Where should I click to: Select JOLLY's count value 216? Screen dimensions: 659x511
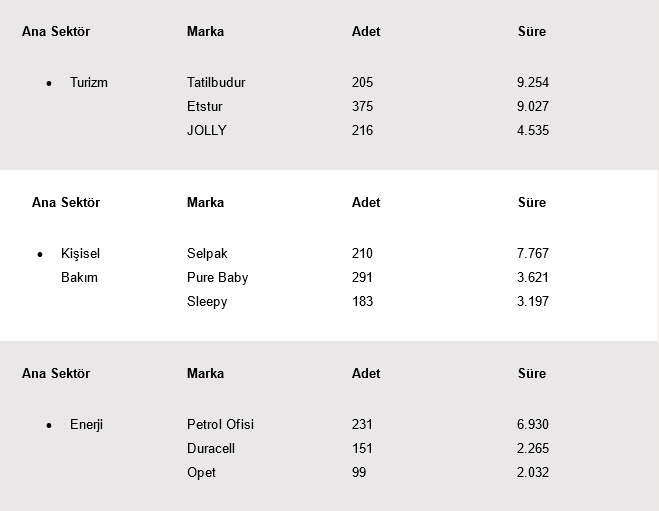362,131
